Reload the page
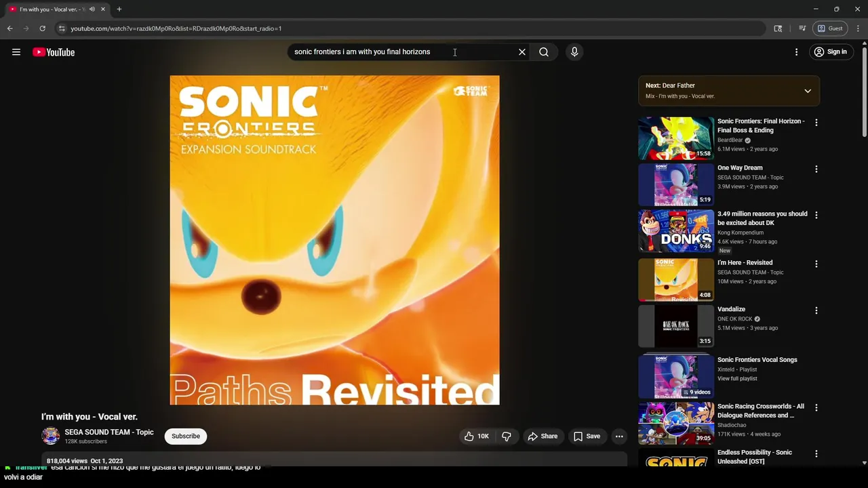 (42, 28)
